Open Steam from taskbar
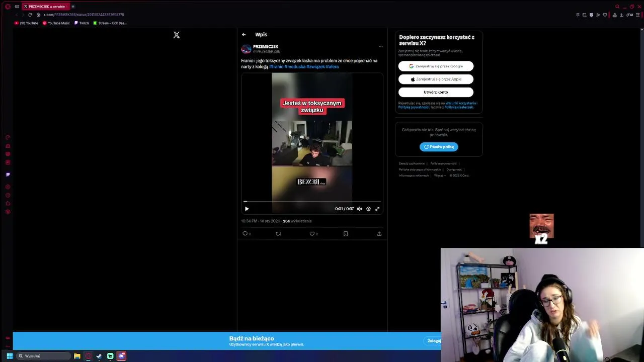This screenshot has height=362, width=644. 99,356
